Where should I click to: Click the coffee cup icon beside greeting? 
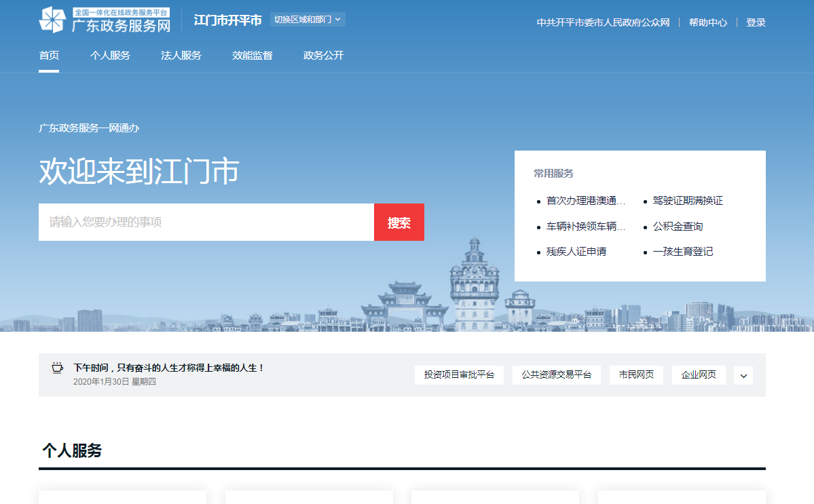[x=58, y=368]
